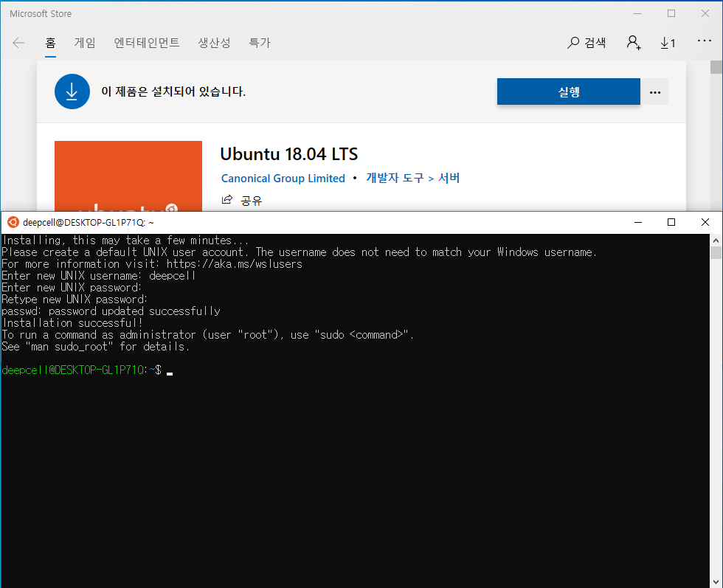Switch to the 게임 tab
This screenshot has width=723, height=588.
(85, 43)
